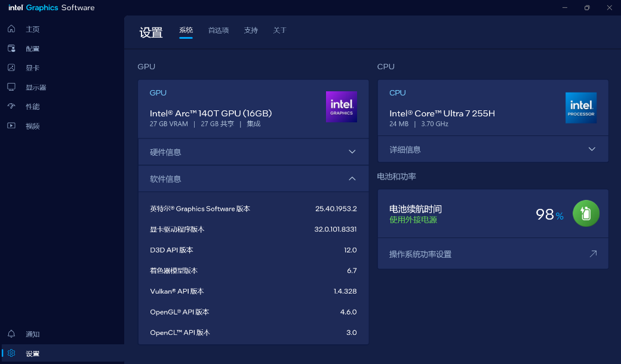This screenshot has height=364, width=621.
Task: Click the external link arrow for power settings
Action: [592, 254]
